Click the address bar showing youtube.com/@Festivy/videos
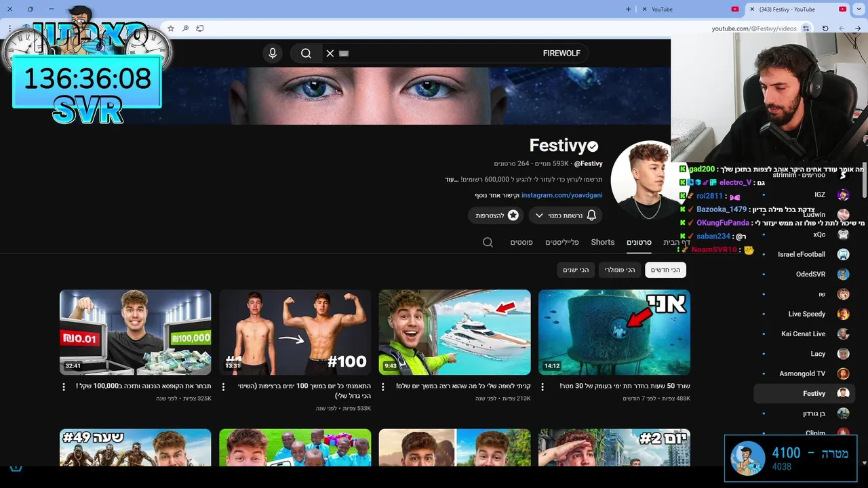Image resolution: width=868 pixels, height=488 pixels. click(753, 28)
